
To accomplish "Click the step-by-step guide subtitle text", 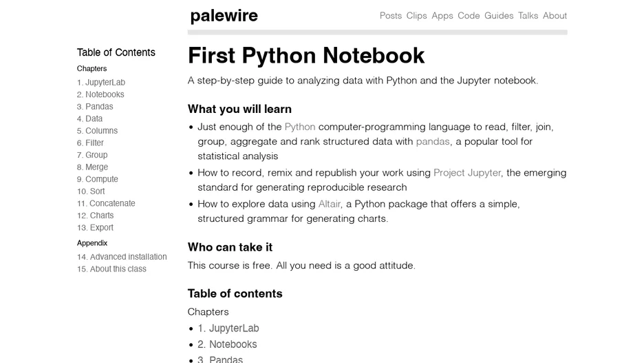I will pos(363,81).
